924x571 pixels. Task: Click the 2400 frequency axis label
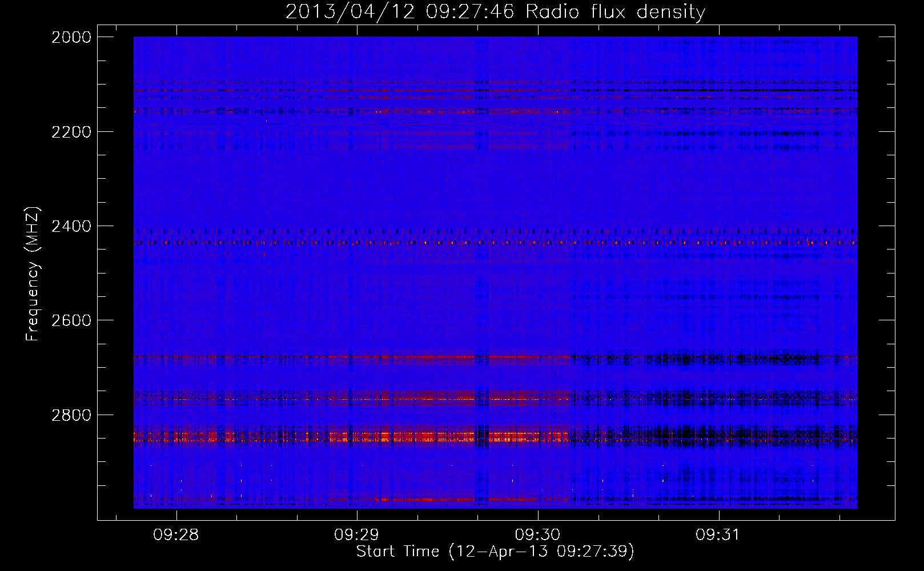(x=71, y=227)
